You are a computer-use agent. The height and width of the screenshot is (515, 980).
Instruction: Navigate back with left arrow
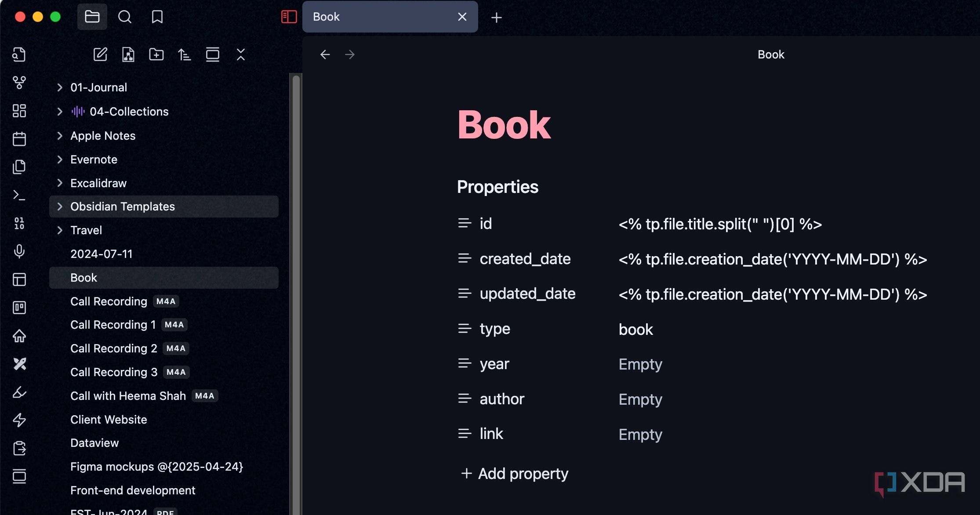[325, 54]
